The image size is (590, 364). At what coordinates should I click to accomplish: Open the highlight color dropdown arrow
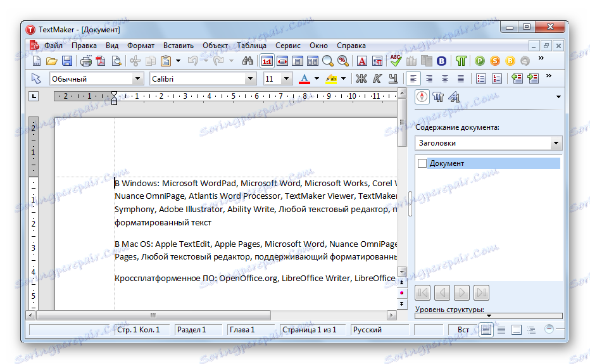pyautogui.click(x=343, y=78)
